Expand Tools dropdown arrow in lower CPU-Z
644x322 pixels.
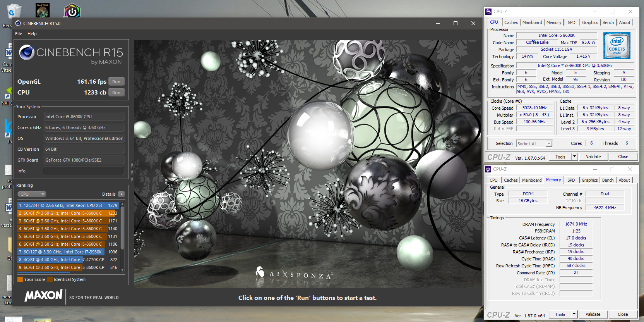point(574,315)
